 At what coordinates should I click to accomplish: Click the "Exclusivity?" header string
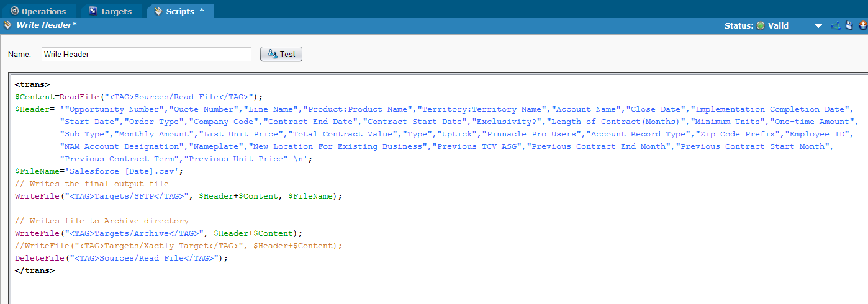point(508,122)
